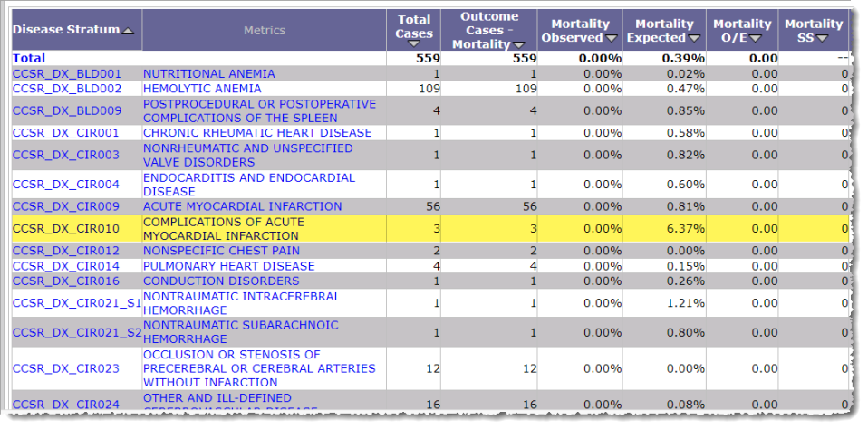Click the highlighted CCSR_DX_CIR010 code
868x429 pixels.
point(66,228)
